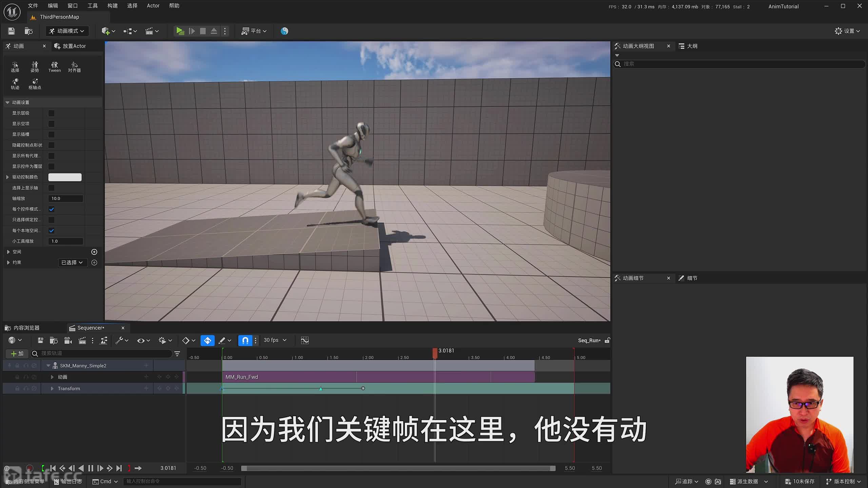Toggle the Sequencer snapping magnet icon
The image size is (868, 488).
tap(245, 340)
